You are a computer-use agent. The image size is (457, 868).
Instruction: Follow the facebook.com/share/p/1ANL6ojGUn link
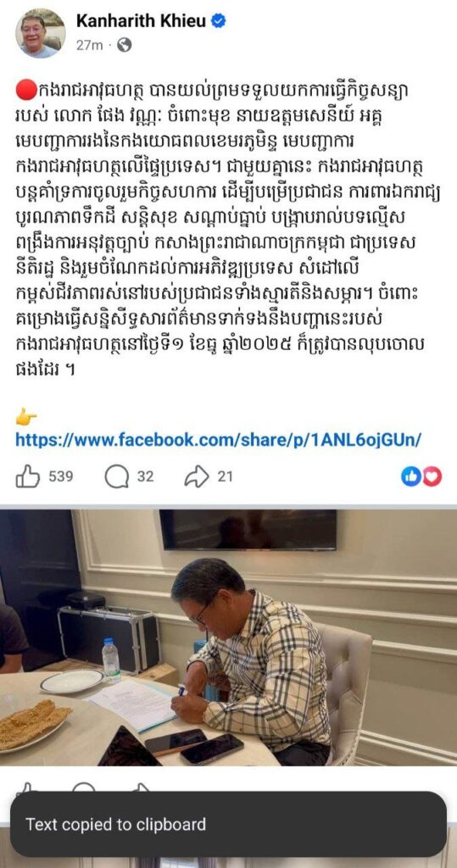pos(218,440)
